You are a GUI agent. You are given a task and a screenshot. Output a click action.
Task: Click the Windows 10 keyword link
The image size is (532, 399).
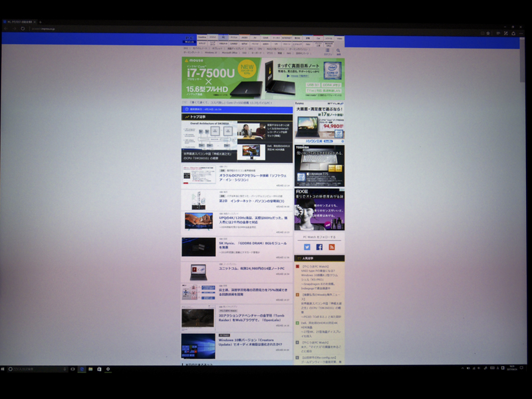click(210, 53)
